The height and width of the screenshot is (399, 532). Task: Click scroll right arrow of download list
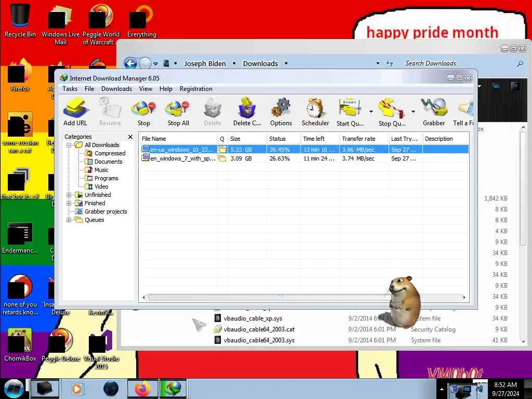point(464,298)
